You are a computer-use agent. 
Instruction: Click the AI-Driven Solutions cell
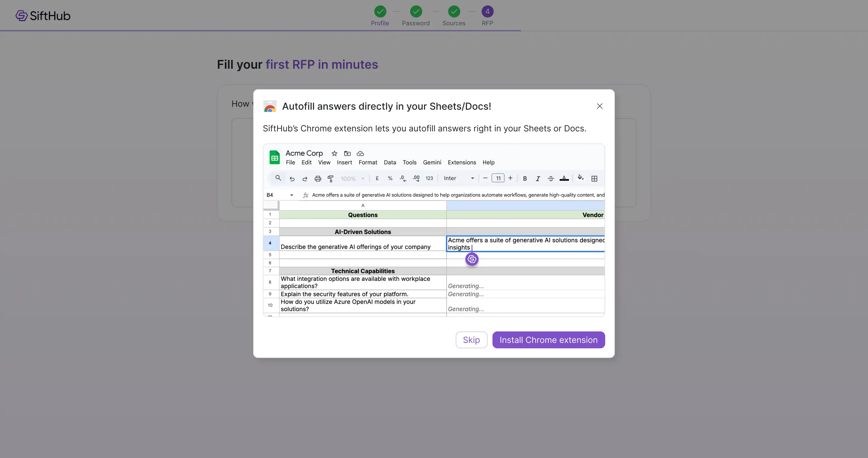tap(363, 232)
